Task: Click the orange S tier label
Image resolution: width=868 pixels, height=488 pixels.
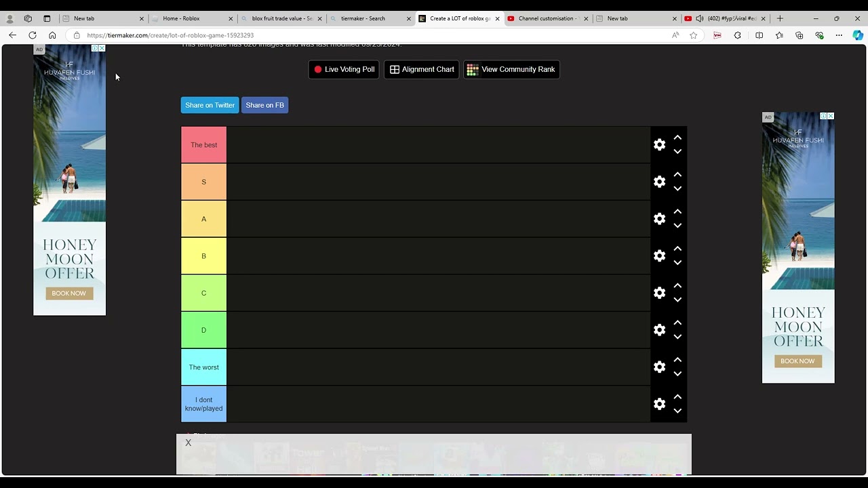Action: tap(203, 182)
